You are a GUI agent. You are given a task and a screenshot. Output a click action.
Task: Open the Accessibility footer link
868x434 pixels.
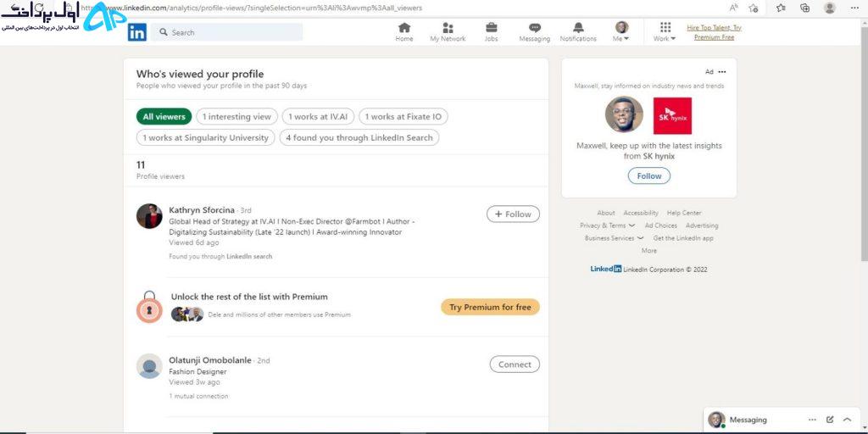click(x=641, y=213)
